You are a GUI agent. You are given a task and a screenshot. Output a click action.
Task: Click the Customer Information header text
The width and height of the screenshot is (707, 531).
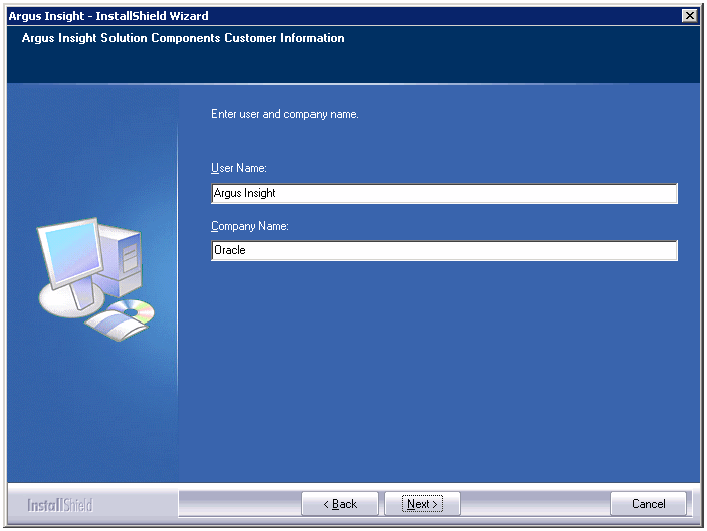pyautogui.click(x=183, y=38)
